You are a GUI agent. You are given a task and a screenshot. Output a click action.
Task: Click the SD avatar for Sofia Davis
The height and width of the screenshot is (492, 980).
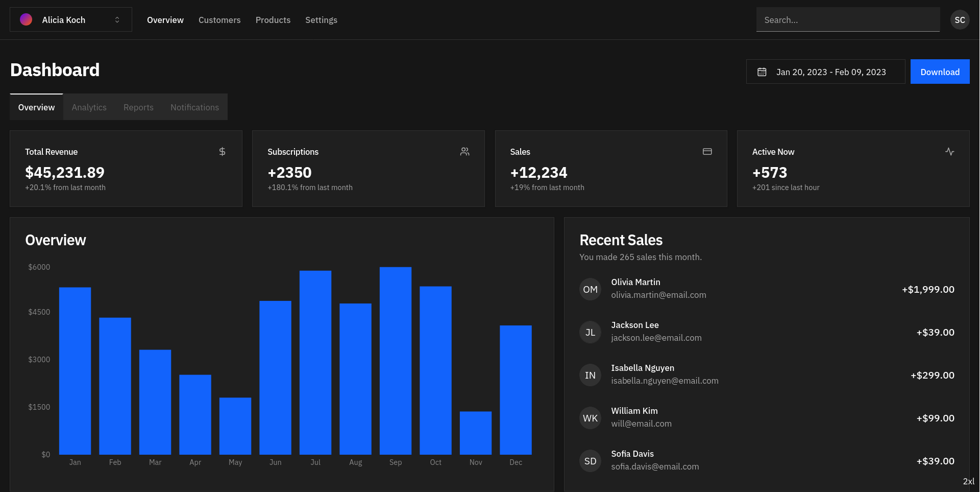point(590,461)
